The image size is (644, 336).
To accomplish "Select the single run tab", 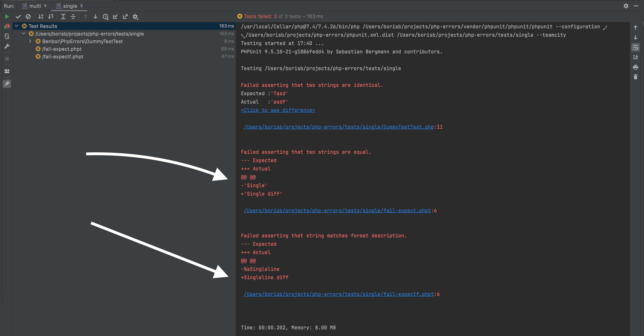I will point(70,6).
